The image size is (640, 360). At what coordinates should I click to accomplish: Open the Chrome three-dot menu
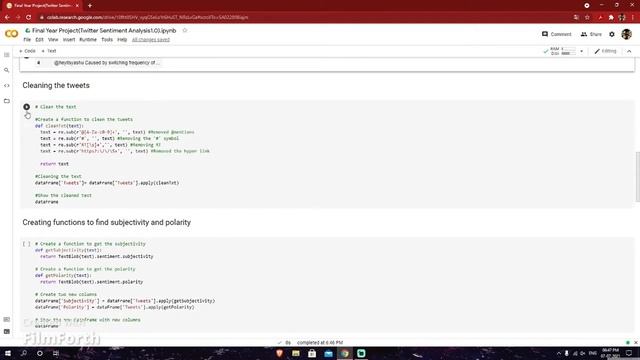633,17
